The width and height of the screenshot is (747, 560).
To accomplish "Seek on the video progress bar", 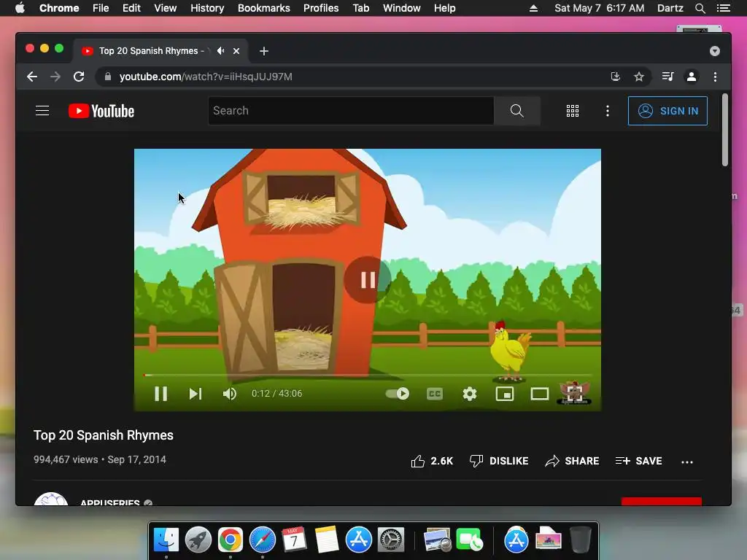I will [368, 376].
